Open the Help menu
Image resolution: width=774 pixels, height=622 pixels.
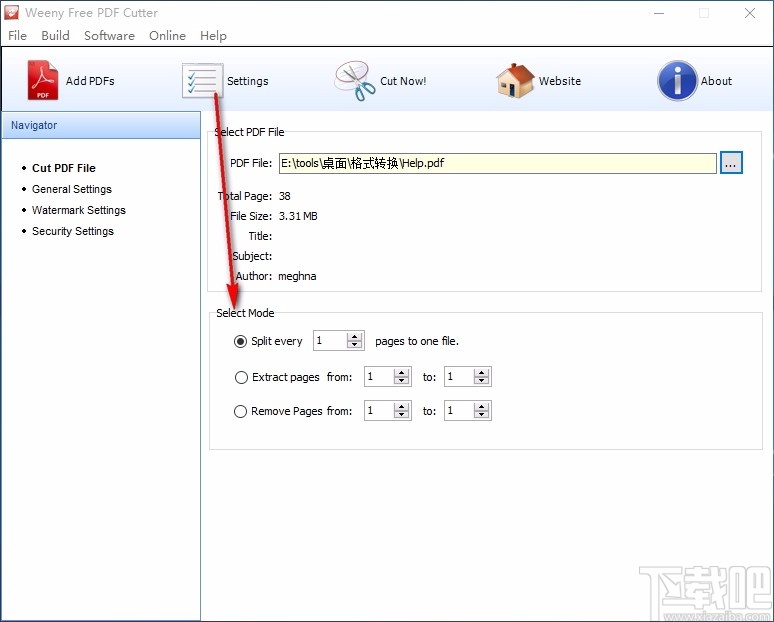(x=213, y=36)
